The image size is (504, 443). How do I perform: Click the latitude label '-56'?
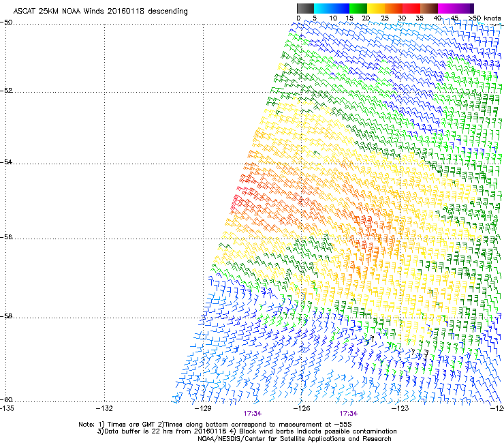(6, 236)
